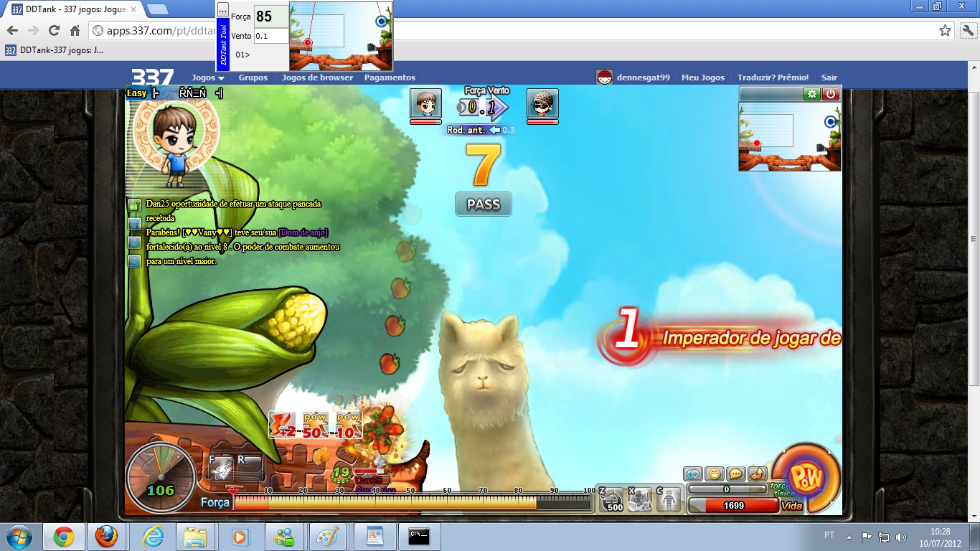Click the red Vida health bar 1699

[x=733, y=505]
